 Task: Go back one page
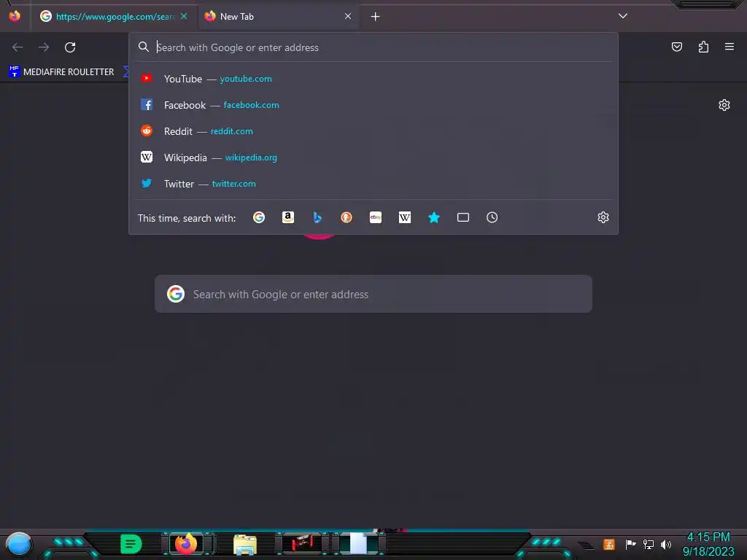coord(18,47)
